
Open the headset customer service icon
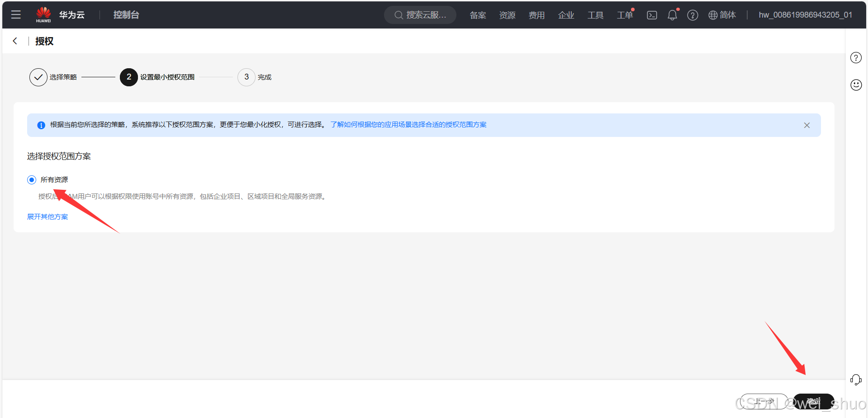click(856, 380)
